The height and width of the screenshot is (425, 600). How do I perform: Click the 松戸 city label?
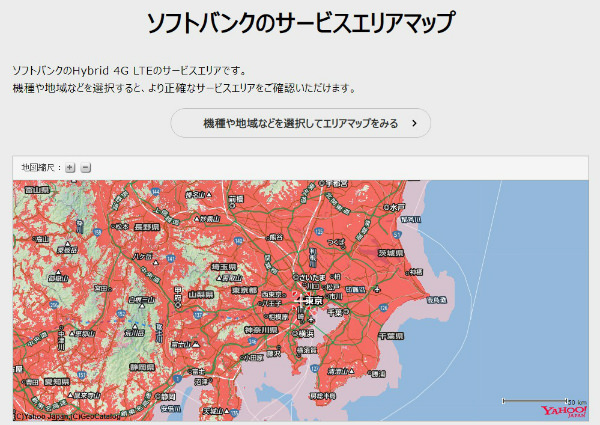333,287
